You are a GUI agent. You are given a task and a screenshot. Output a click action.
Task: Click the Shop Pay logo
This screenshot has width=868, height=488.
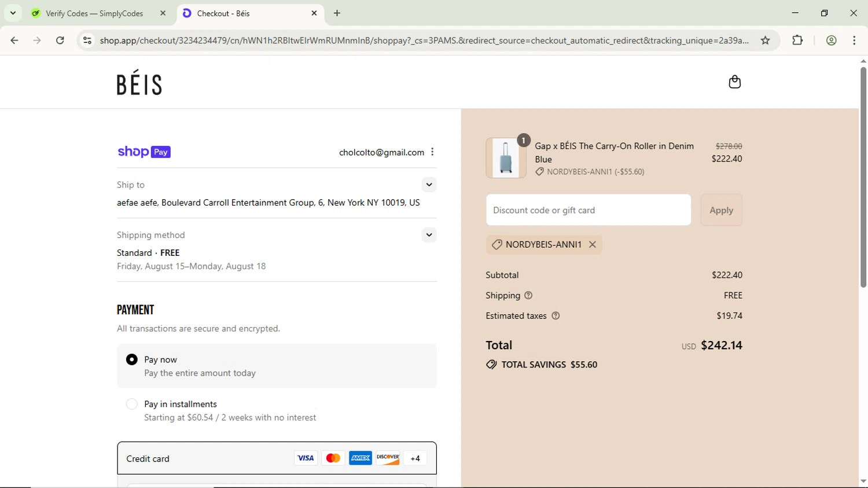tap(144, 152)
